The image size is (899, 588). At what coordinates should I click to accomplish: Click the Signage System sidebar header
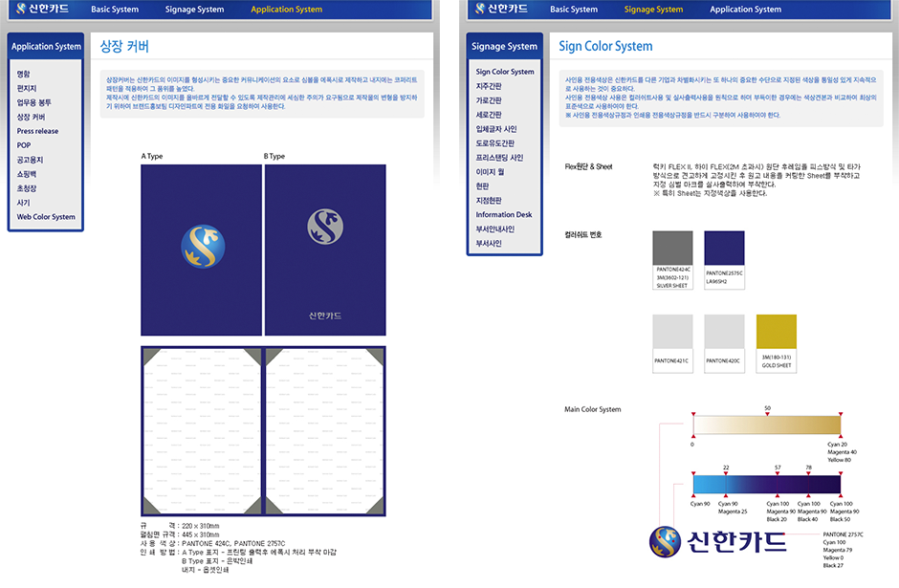click(505, 47)
